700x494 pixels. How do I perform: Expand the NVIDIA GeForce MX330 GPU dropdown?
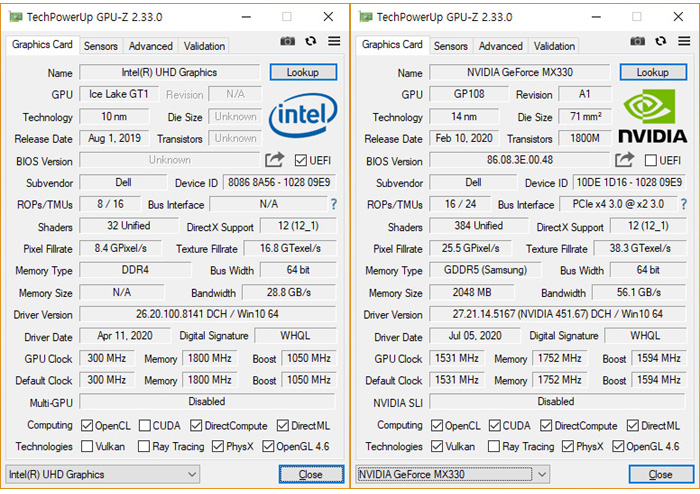542,474
